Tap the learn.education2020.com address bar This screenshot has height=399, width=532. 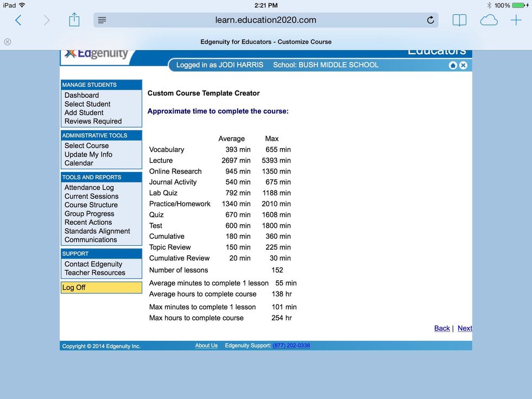click(x=265, y=21)
